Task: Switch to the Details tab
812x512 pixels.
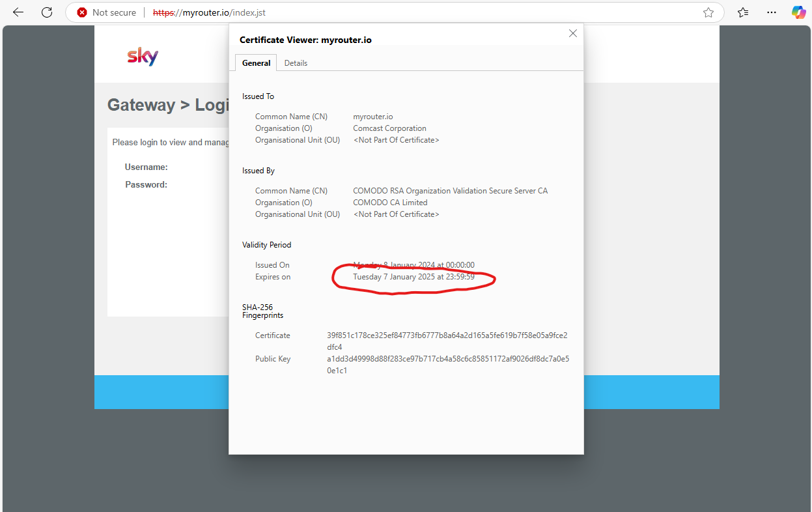Action: 296,63
